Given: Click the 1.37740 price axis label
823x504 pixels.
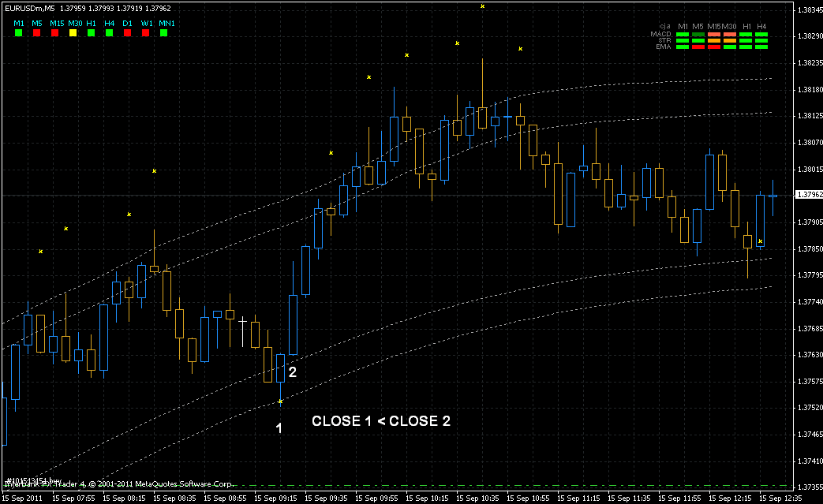Looking at the screenshot, I should 810,301.
